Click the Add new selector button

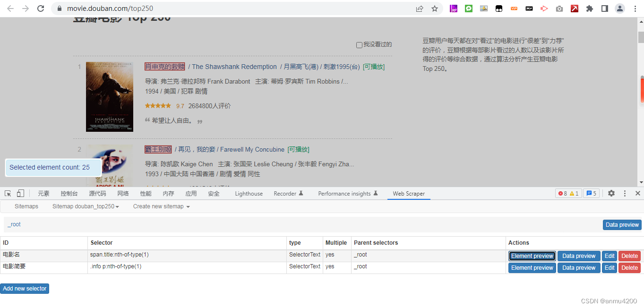pos(25,289)
